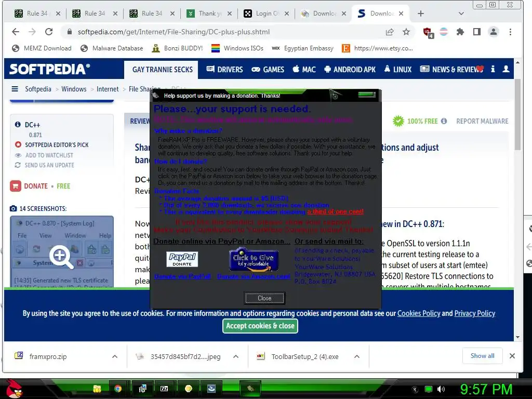This screenshot has height=399, width=532.
Task: Open the Egyptian Embassy bookmark
Action: tap(302, 48)
